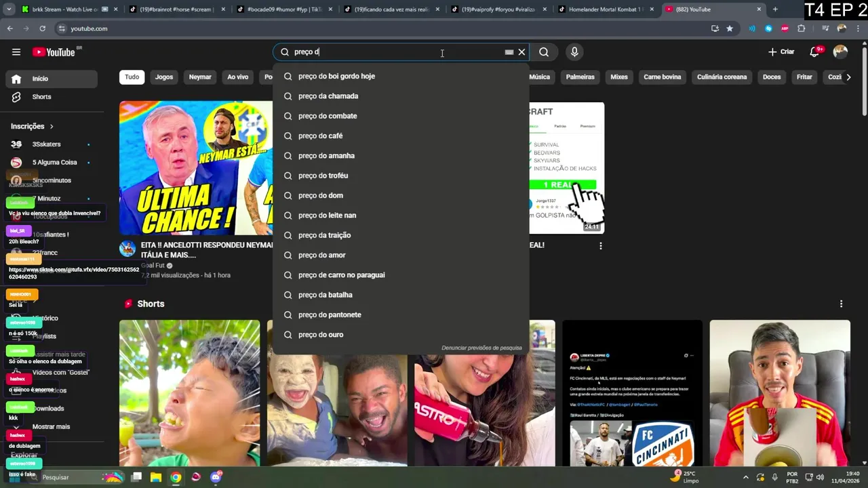The image size is (868, 488).
Task: Open Chrome media controls icon
Action: (825, 28)
